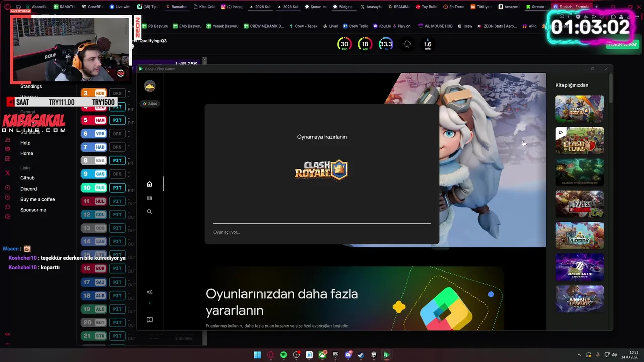This screenshot has width=644, height=362.
Task: Open Asphalt Legends thumbnail in library
Action: (x=580, y=267)
